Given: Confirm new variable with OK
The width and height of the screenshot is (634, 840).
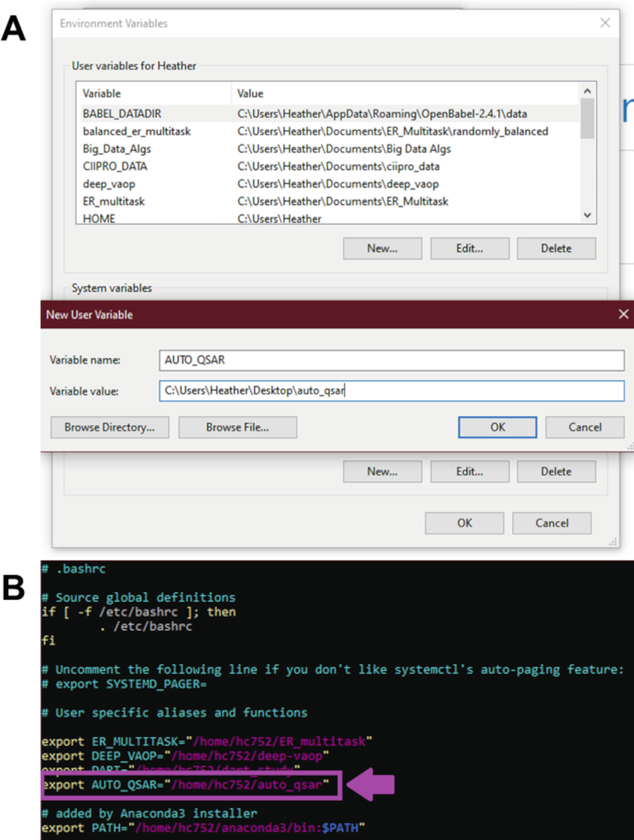Looking at the screenshot, I should click(498, 427).
